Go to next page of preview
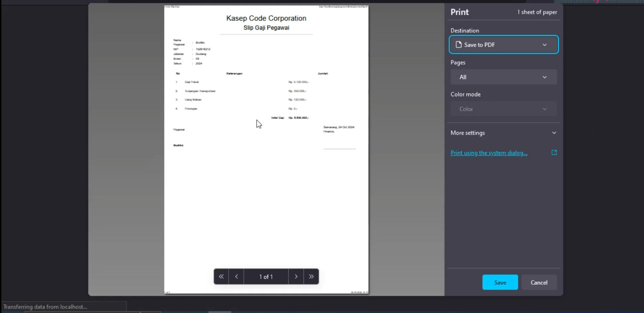 click(296, 277)
